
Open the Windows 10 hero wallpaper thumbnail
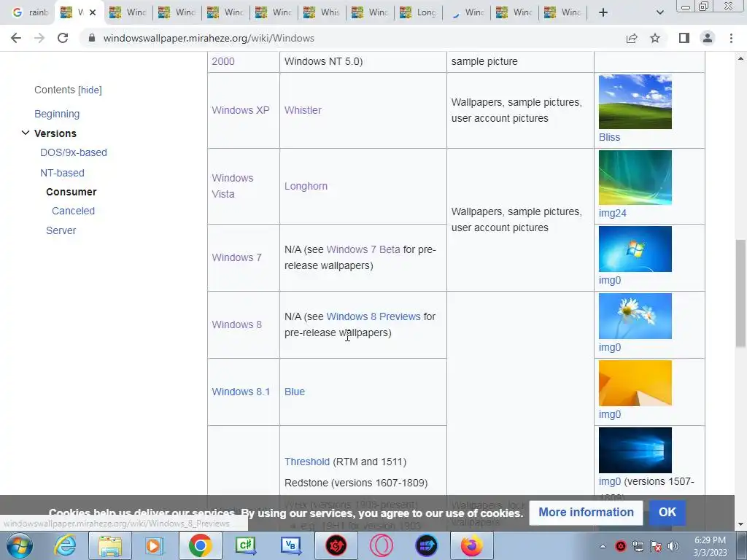tap(635, 451)
